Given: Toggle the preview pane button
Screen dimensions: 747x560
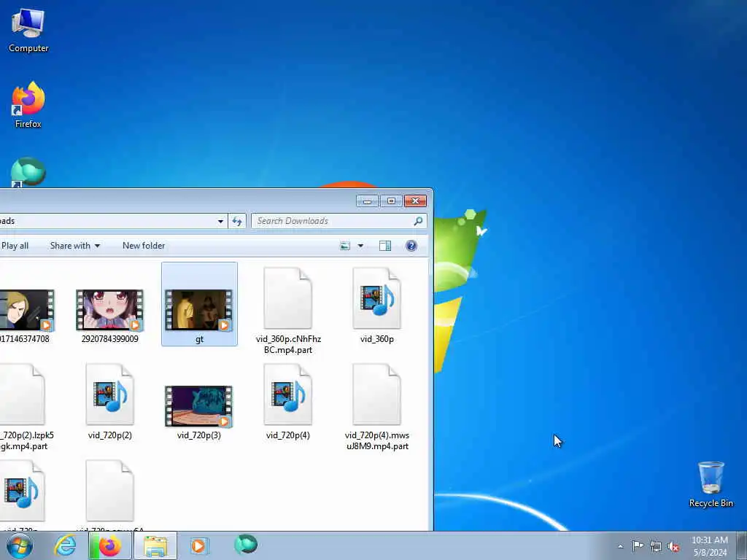Looking at the screenshot, I should (385, 246).
